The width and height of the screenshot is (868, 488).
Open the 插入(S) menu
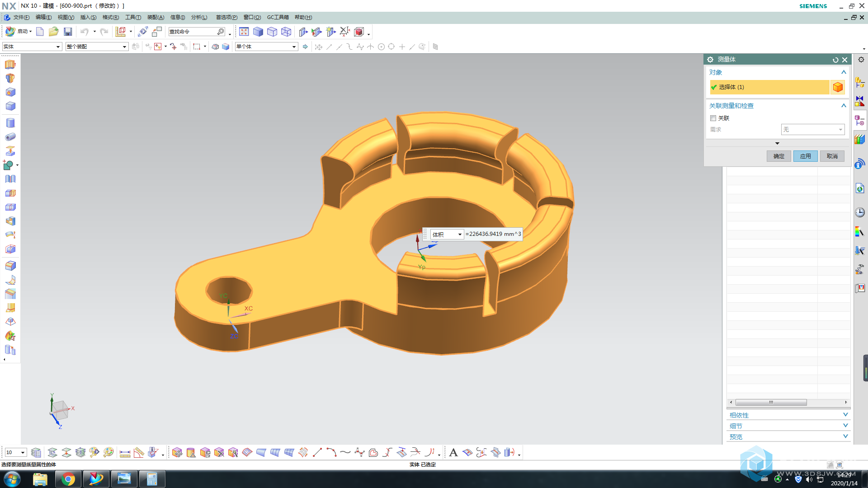click(88, 17)
